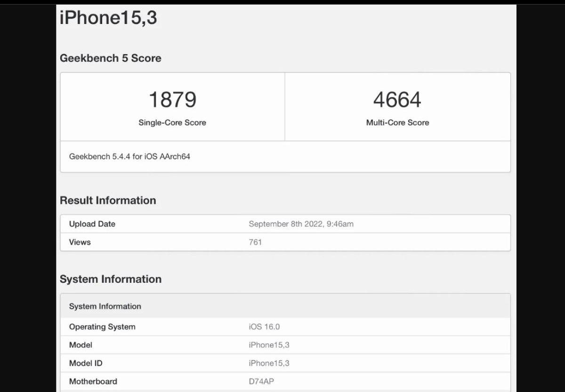Select single-core score value 1879
Screen dimensions: 565x392
coord(172,100)
